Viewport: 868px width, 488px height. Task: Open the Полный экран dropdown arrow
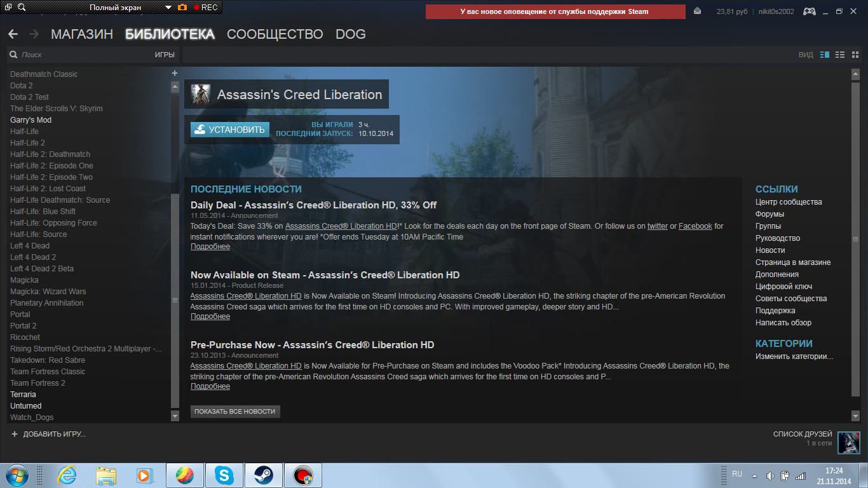168,8
